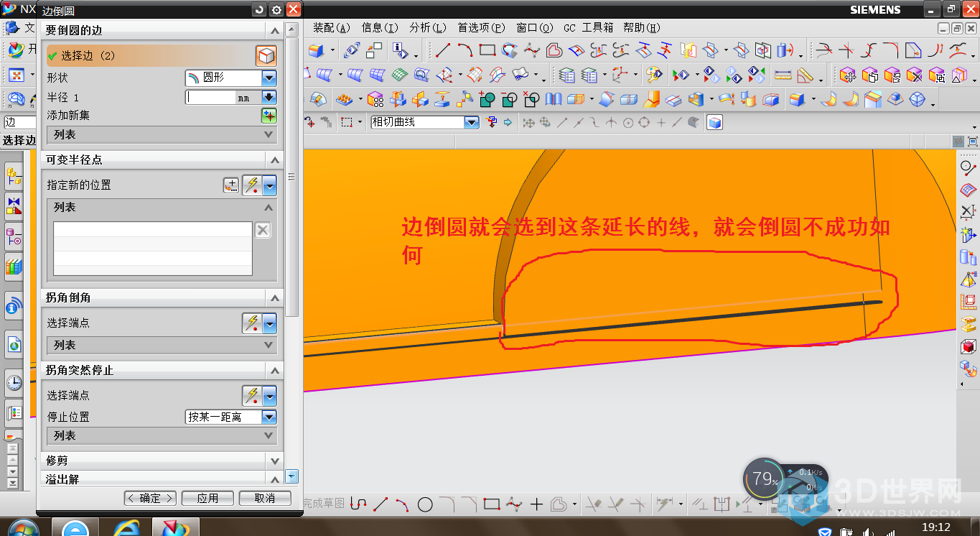Screen dimensions: 980x536
Task: Click the blue right arrow icon near curve rule
Action: (508, 123)
